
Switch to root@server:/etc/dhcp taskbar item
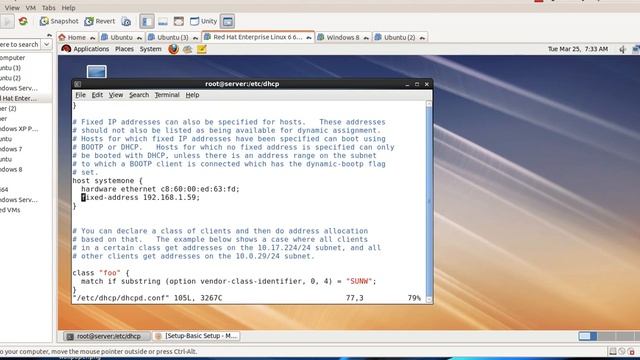(x=107, y=336)
